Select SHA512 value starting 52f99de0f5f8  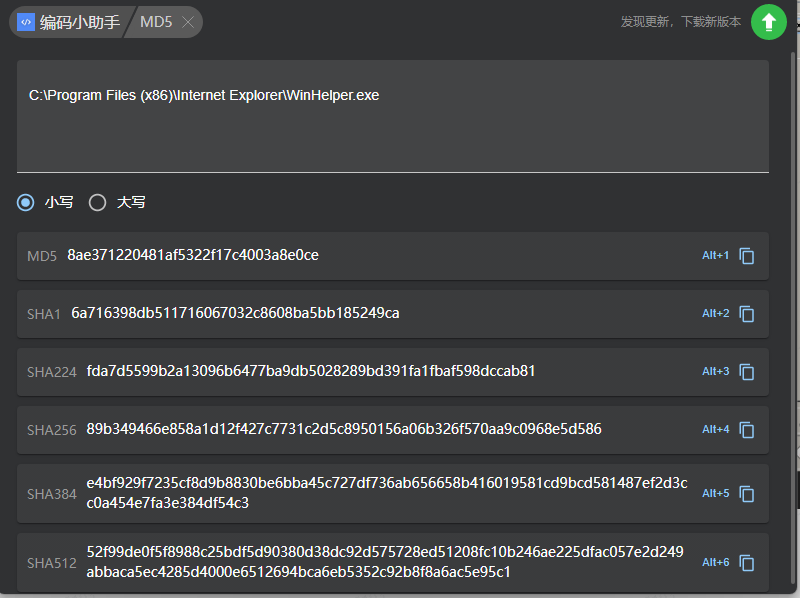pyautogui.click(x=385, y=562)
